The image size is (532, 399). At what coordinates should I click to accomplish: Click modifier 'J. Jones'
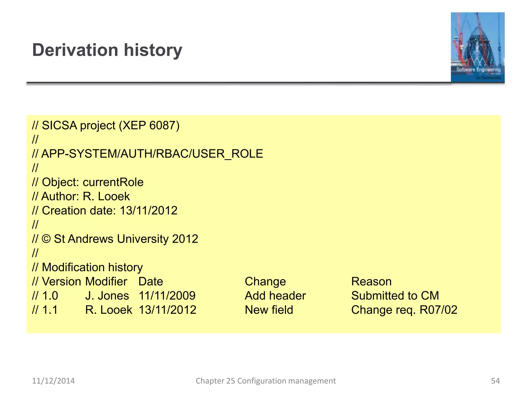(107, 296)
